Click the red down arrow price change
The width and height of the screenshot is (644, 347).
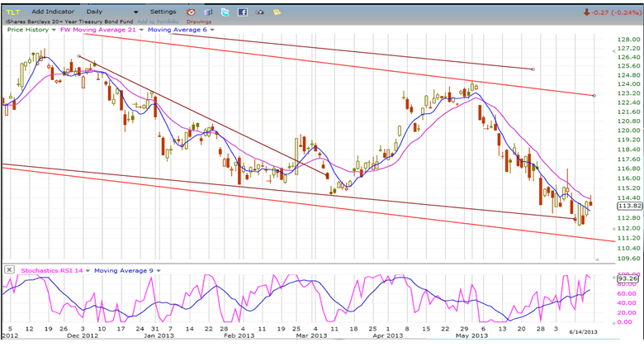(x=585, y=12)
